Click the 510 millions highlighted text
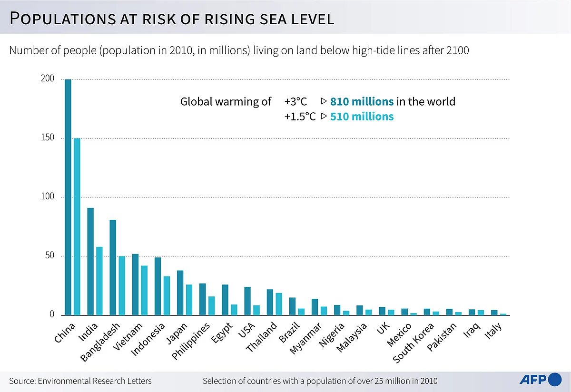The image size is (571, 392). click(362, 116)
